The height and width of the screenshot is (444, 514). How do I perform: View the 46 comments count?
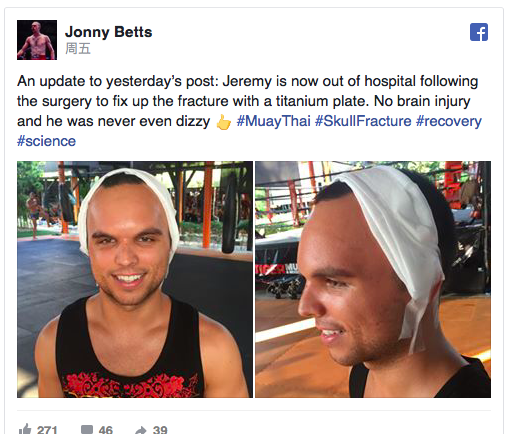106,430
